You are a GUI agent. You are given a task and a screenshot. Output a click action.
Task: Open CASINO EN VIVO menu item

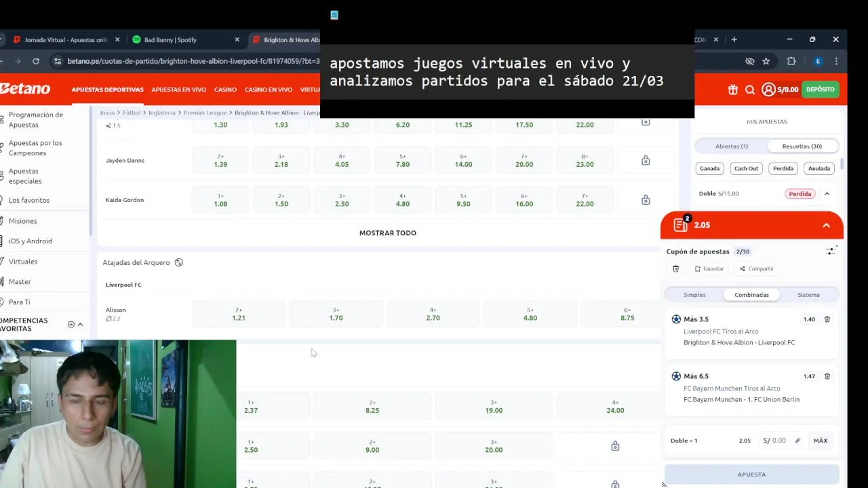pos(269,89)
